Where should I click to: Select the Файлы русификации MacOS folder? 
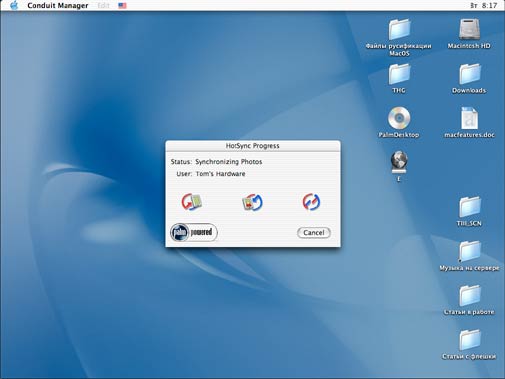399,30
